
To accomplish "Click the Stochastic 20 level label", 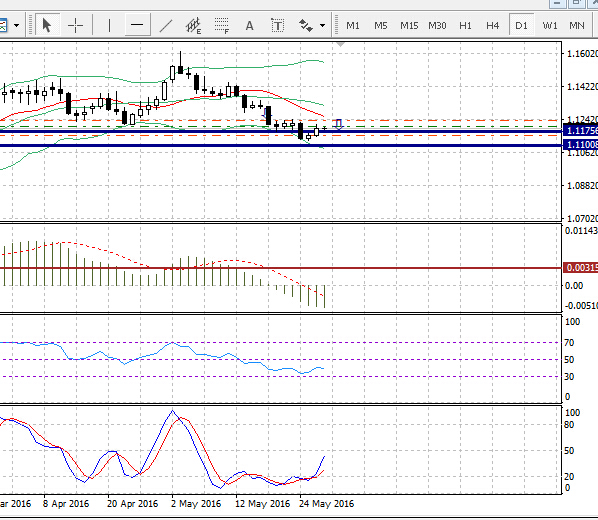I will tap(569, 476).
